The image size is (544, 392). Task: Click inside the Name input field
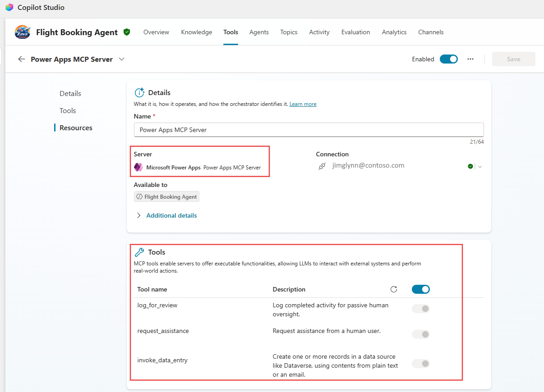(309, 129)
